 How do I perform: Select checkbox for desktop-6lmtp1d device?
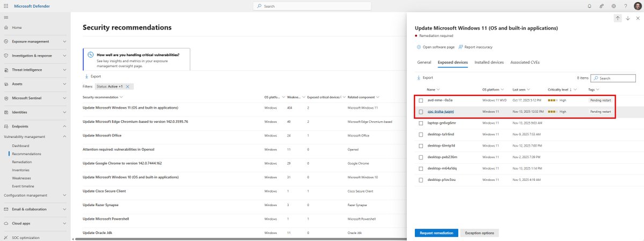(421, 145)
